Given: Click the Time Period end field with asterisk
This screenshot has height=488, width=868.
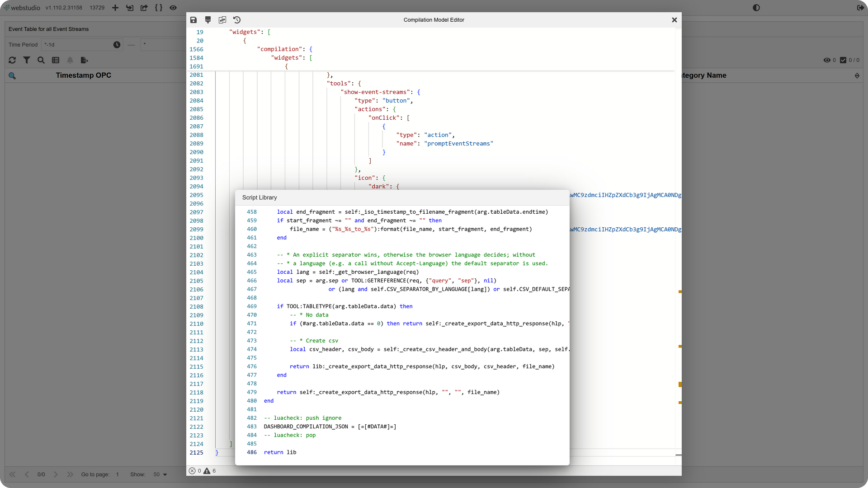Looking at the screenshot, I should (x=163, y=45).
